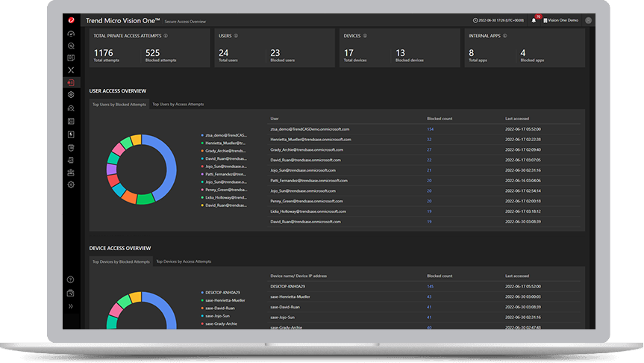Toggle ztsa_demo@TrendCAS legend entry
The image size is (644, 363).
pos(225,135)
